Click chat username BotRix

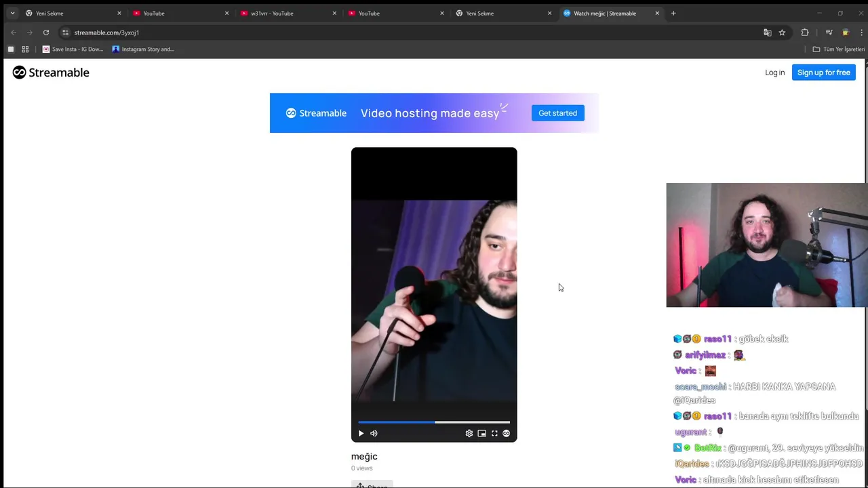coord(707,448)
